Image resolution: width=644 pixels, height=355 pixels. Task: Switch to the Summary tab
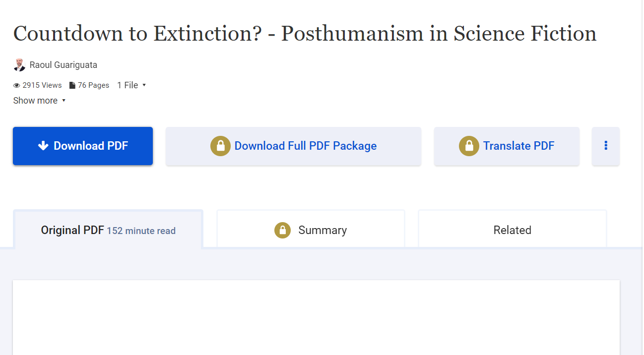tap(311, 230)
